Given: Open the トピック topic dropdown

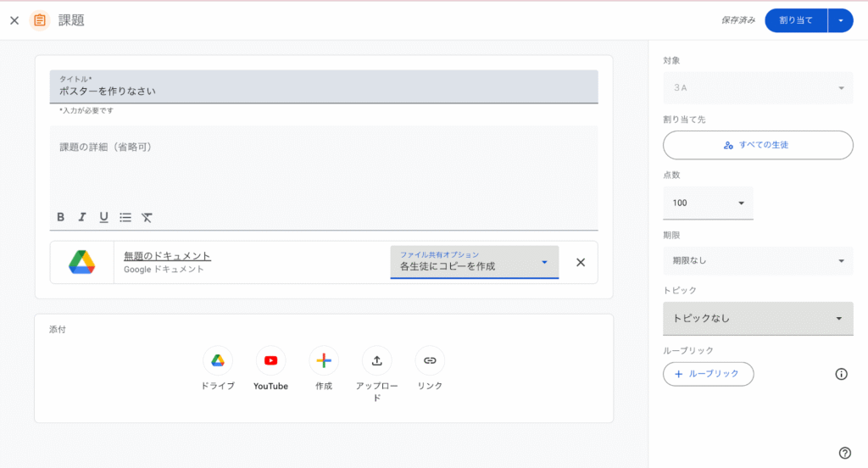Looking at the screenshot, I should coord(758,319).
